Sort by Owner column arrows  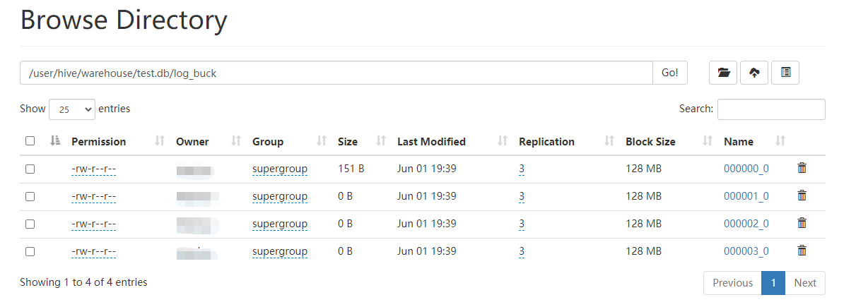(236, 141)
